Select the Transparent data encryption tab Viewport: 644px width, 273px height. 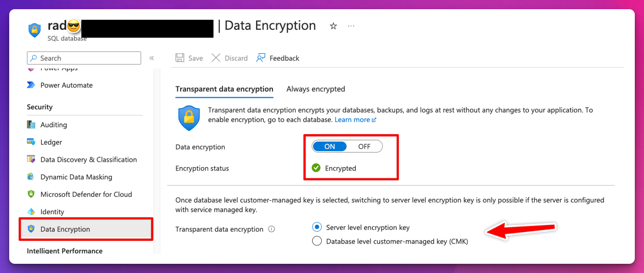coord(224,89)
